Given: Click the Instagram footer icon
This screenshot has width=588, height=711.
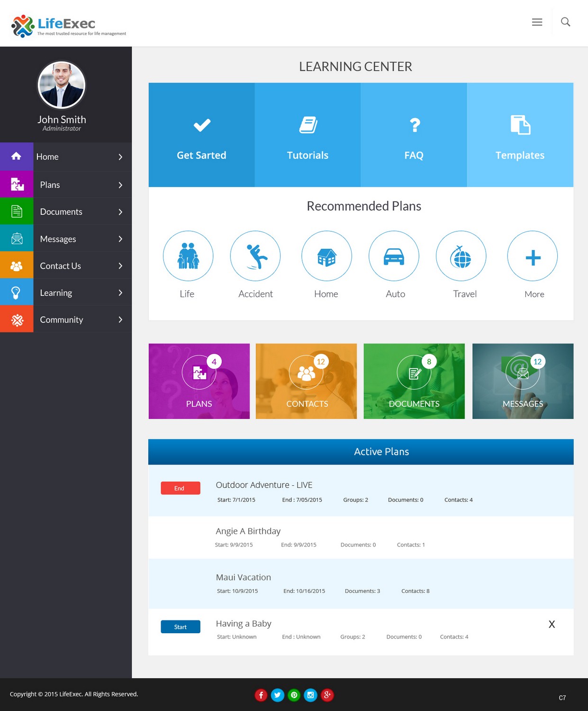Looking at the screenshot, I should click(x=310, y=695).
